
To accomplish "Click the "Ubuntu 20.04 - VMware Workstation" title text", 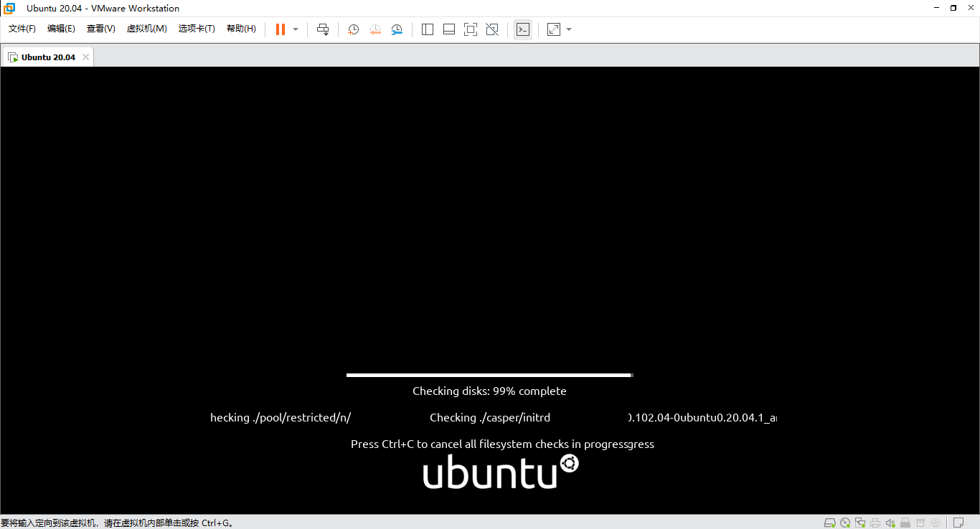I will click(103, 9).
